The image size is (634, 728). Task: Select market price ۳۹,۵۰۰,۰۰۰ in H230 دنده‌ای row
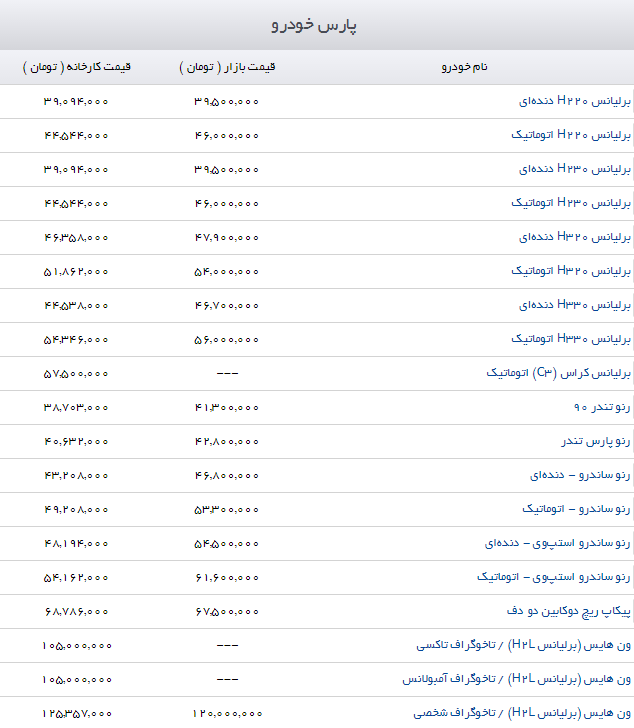click(x=226, y=169)
